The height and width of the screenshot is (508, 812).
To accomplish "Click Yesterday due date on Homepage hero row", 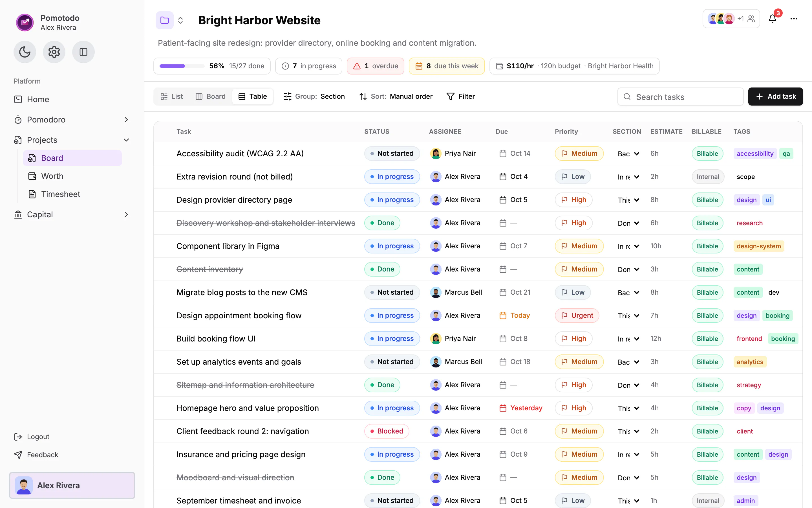I will [x=521, y=408].
